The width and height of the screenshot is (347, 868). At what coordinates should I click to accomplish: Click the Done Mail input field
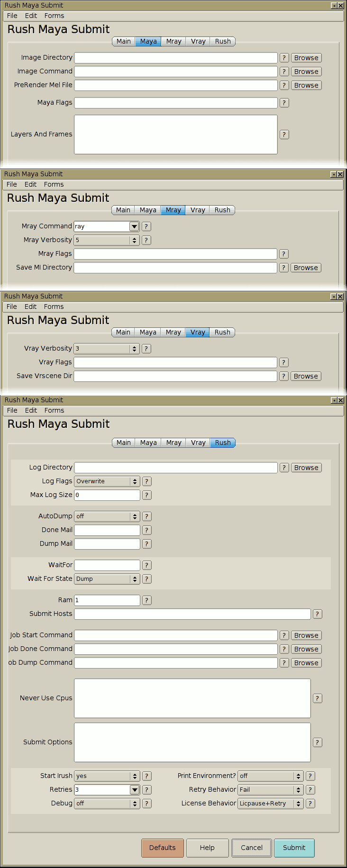click(x=107, y=530)
